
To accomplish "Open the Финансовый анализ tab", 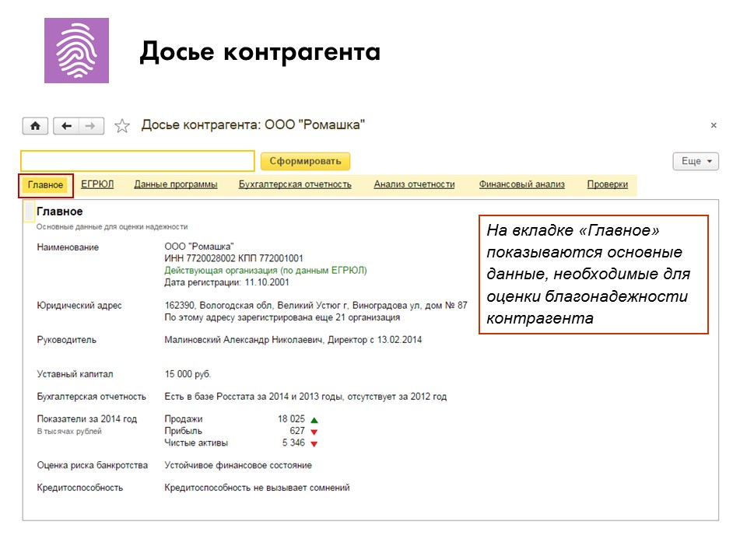I will pyautogui.click(x=521, y=184).
